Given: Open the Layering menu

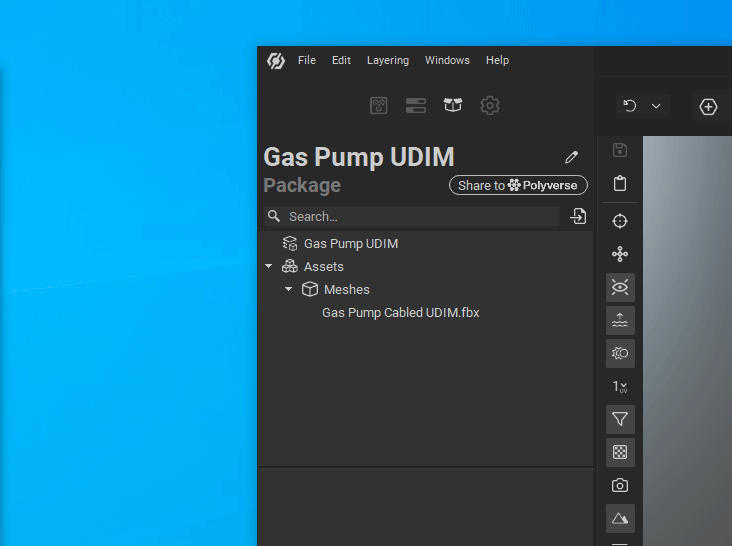Looking at the screenshot, I should [x=387, y=60].
